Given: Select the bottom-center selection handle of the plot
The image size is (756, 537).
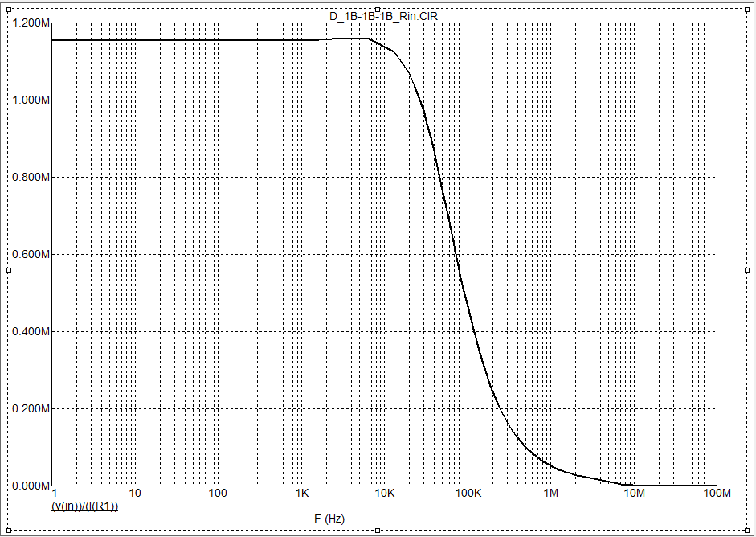Looking at the screenshot, I should [x=378, y=531].
